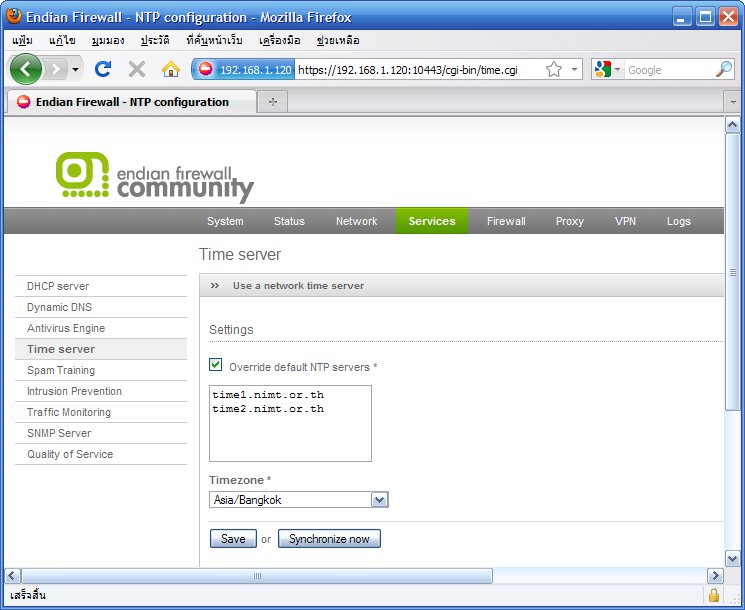
Task: Open the navigation history dropdown arrow
Action: pyautogui.click(x=75, y=70)
